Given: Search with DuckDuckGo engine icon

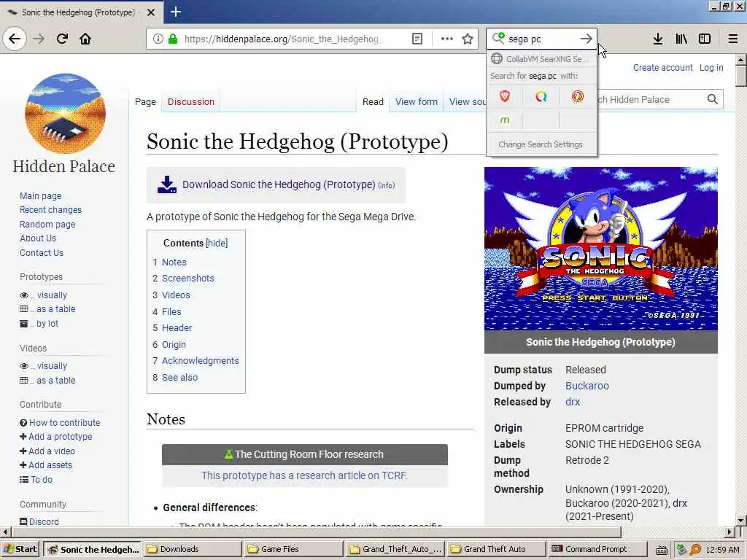Looking at the screenshot, I should point(578,97).
